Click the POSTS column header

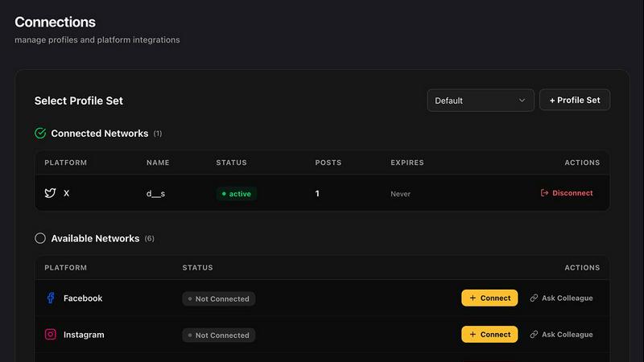tap(328, 162)
